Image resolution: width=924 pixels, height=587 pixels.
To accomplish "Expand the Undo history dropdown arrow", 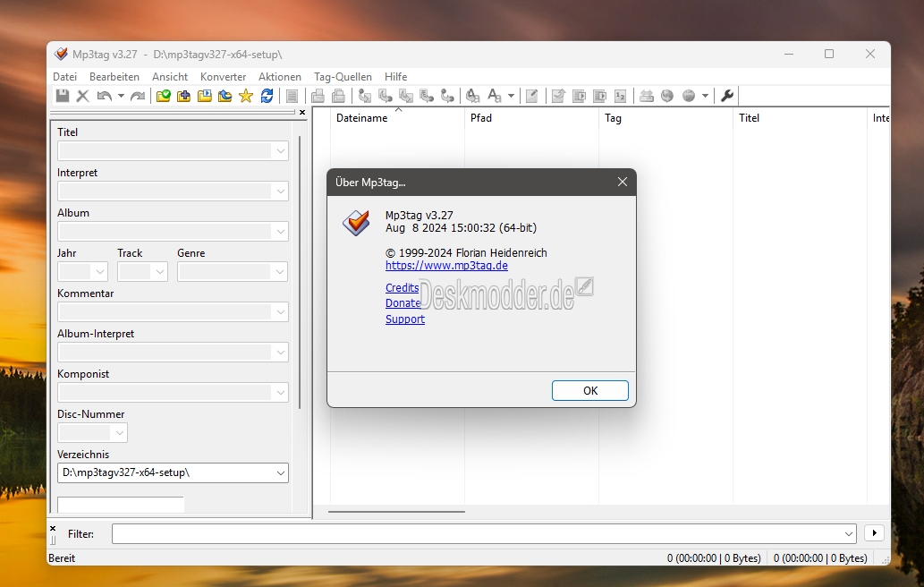I will point(121,96).
